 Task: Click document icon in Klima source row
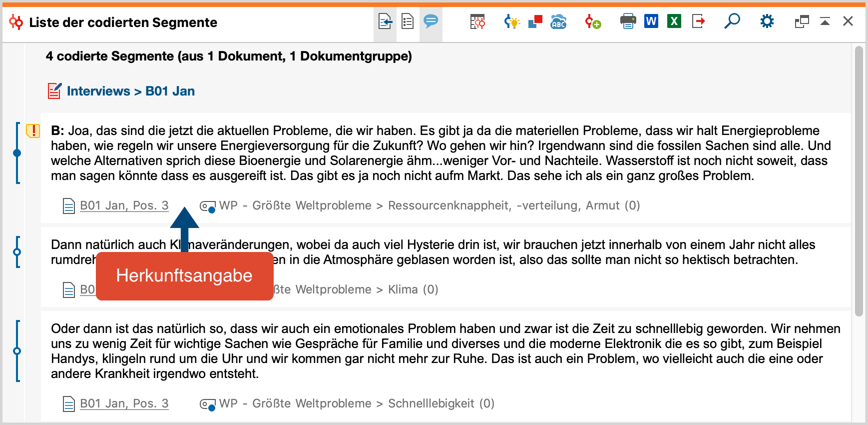tap(69, 290)
